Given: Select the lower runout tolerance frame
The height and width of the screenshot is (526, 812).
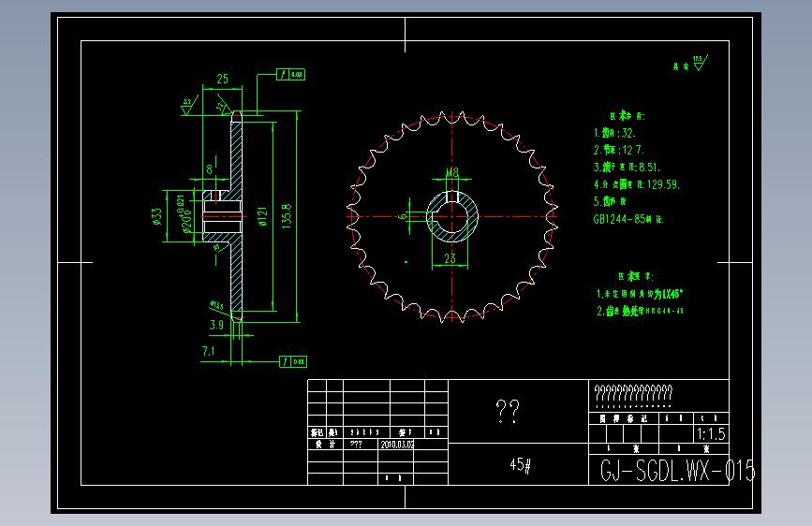Looking at the screenshot, I should point(293,361).
